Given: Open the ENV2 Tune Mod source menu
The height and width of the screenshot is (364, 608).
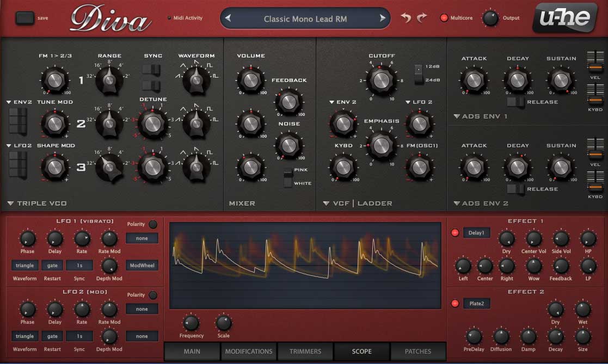Looking at the screenshot, I should click(x=19, y=102).
